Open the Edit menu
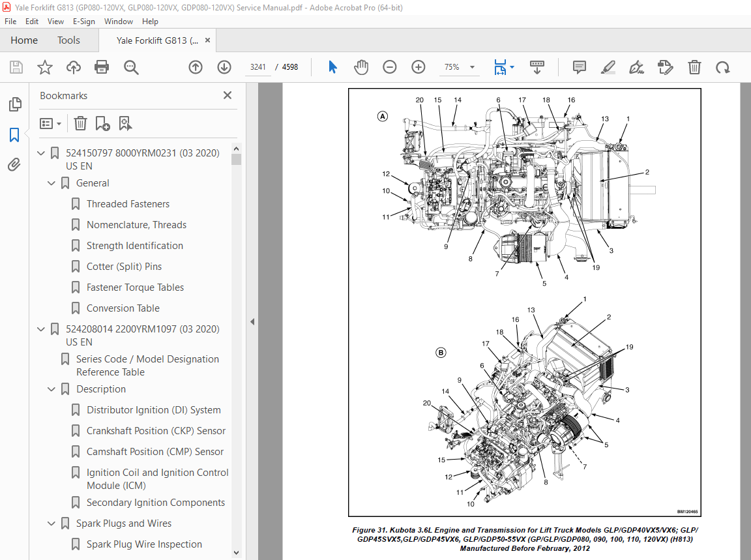Screen dimensions: 751x560 click(x=31, y=22)
